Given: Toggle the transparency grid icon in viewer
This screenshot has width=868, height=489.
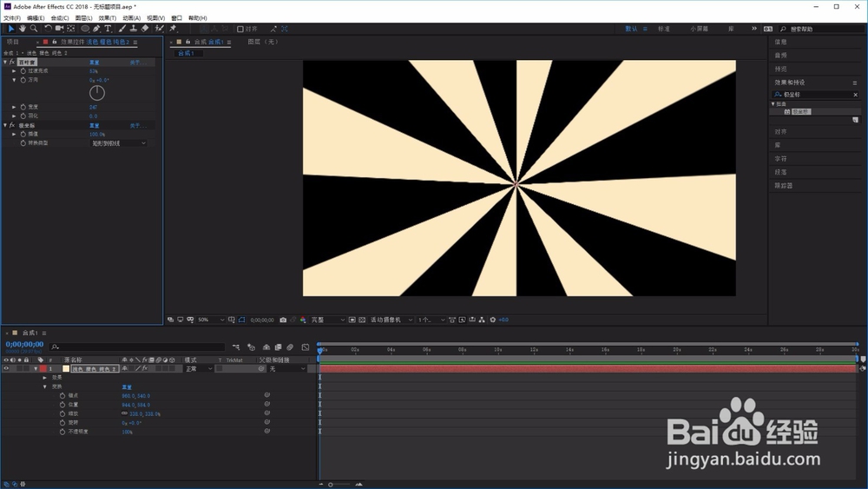Looking at the screenshot, I should 362,320.
